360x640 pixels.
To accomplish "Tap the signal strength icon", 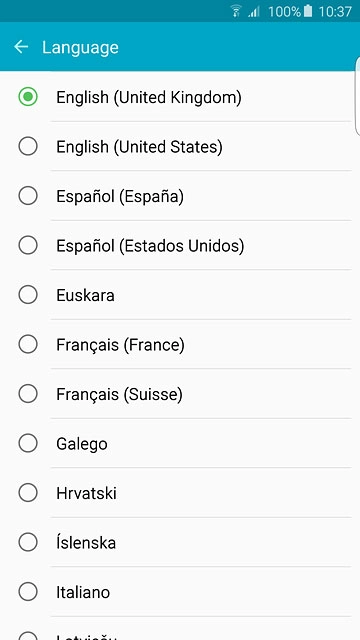I will tap(254, 11).
